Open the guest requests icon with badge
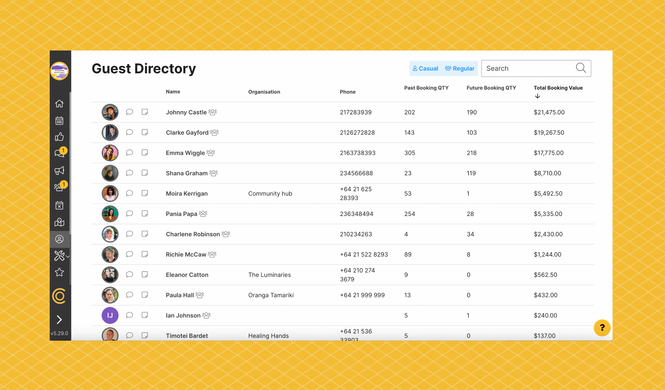The width and height of the screenshot is (665, 390). (x=60, y=187)
